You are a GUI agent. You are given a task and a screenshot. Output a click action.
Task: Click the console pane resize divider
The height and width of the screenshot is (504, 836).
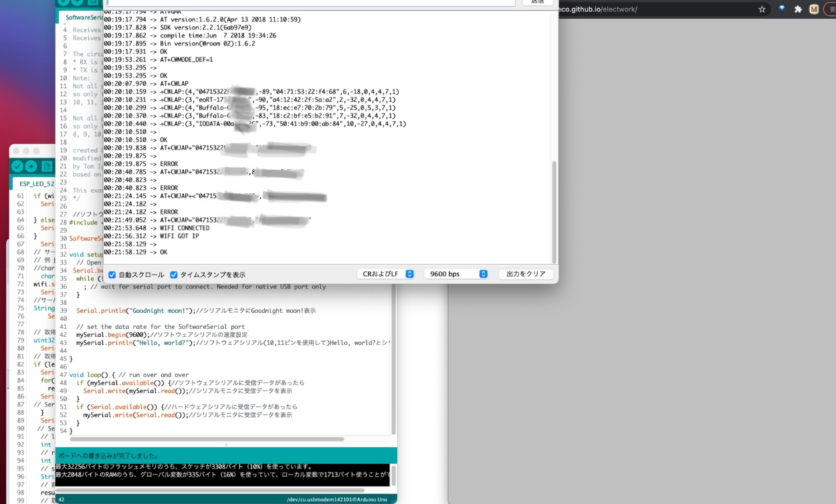(x=226, y=445)
